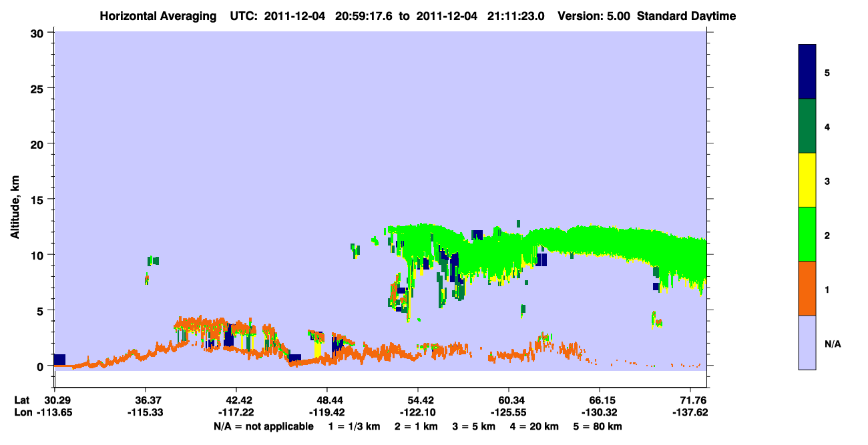Image resolution: width=868 pixels, height=445 pixels.
Task: Click the bright green colorbar segment labeled 2
Action: (x=807, y=234)
